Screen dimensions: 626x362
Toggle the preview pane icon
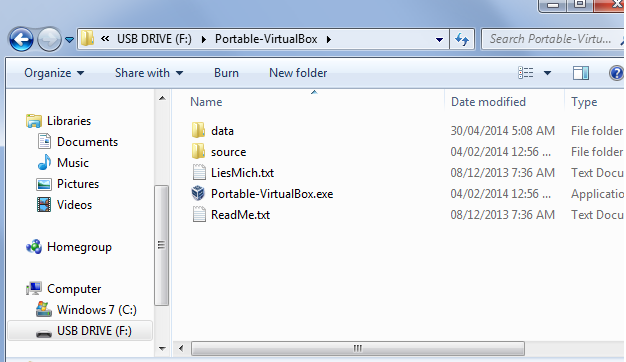[x=580, y=73]
